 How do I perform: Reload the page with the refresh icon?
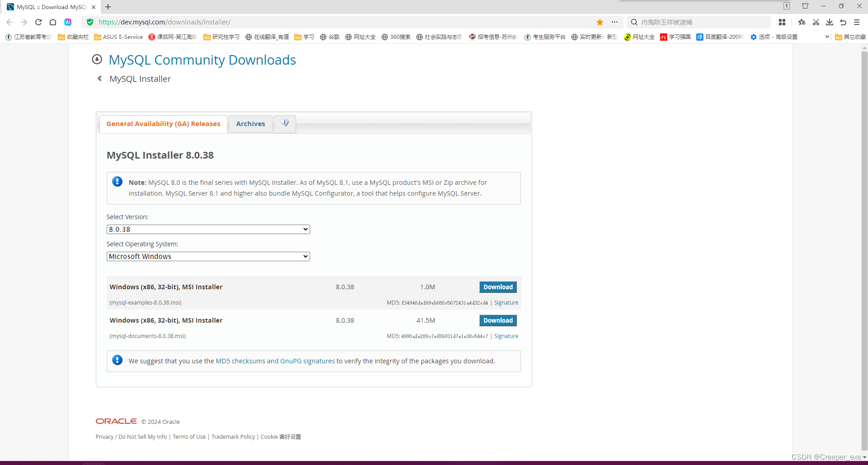38,22
